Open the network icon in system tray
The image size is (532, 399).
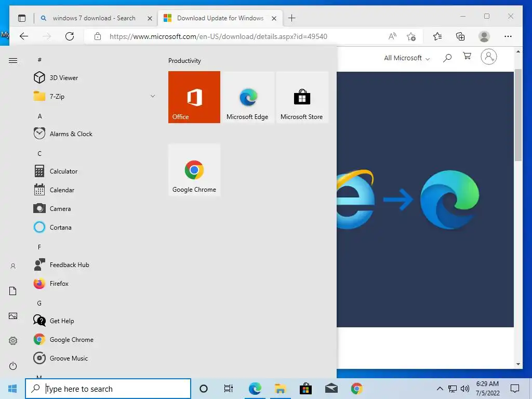(453, 389)
